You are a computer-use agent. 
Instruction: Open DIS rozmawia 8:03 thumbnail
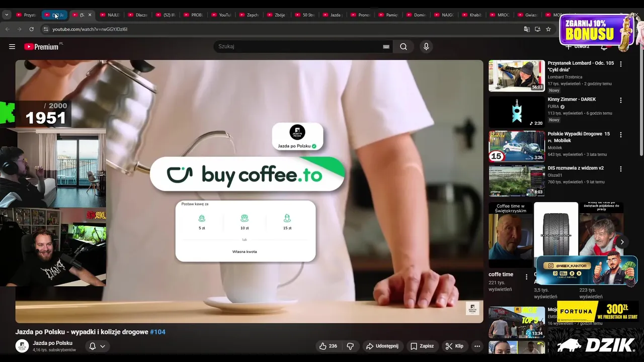[517, 180]
